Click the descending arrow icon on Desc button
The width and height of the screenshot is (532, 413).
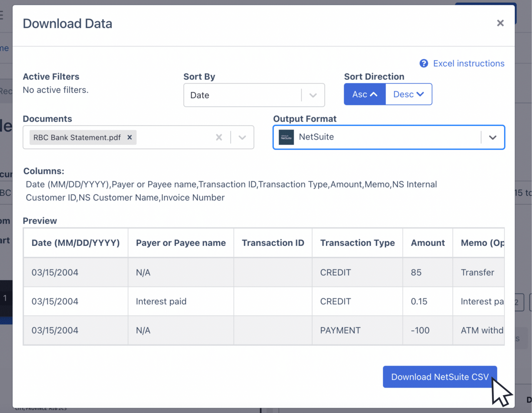[420, 94]
